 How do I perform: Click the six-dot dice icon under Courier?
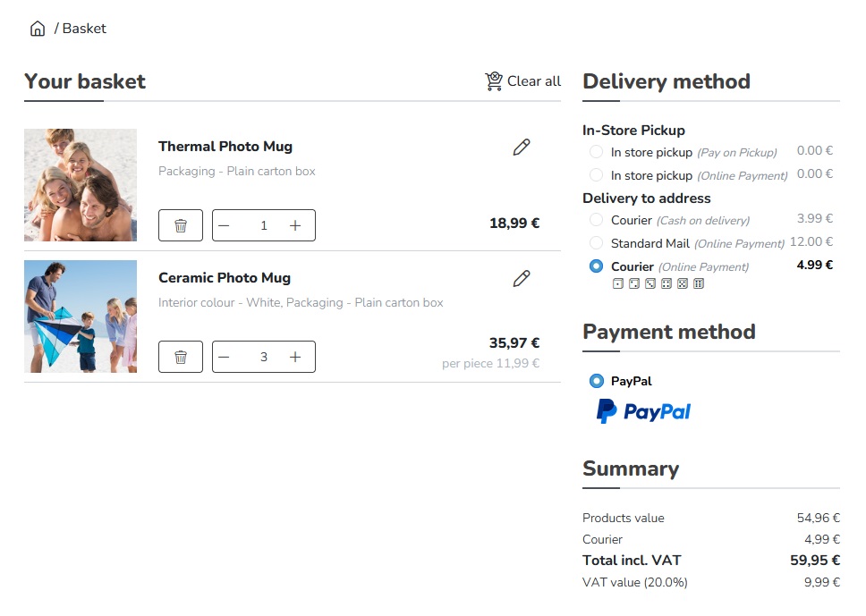[699, 283]
